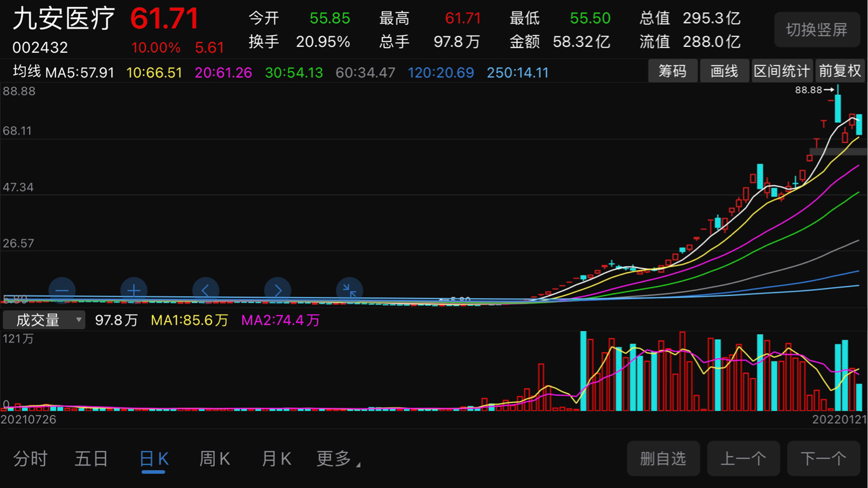868x488 pixels.
Task: Tap the 均线 moving average label
Action: click(x=27, y=72)
